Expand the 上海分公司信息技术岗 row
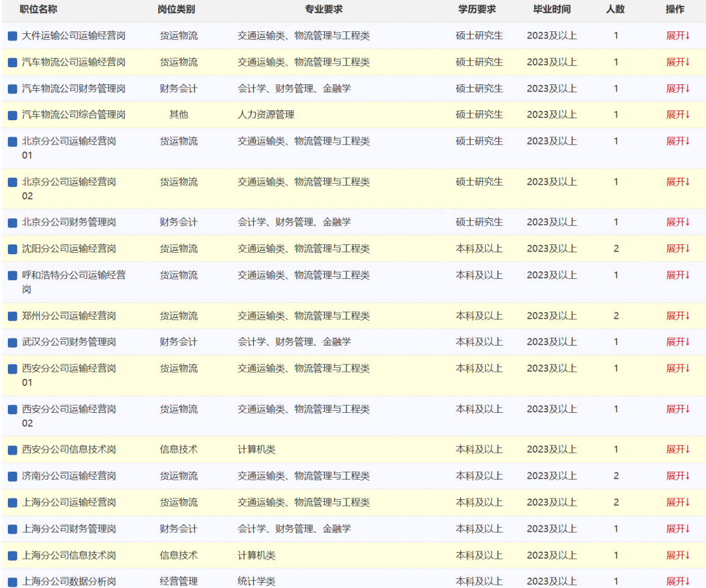This screenshot has width=706, height=588. (x=678, y=555)
